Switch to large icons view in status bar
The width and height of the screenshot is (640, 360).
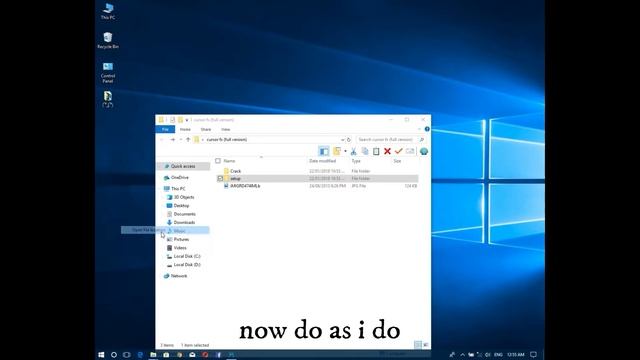(426, 345)
